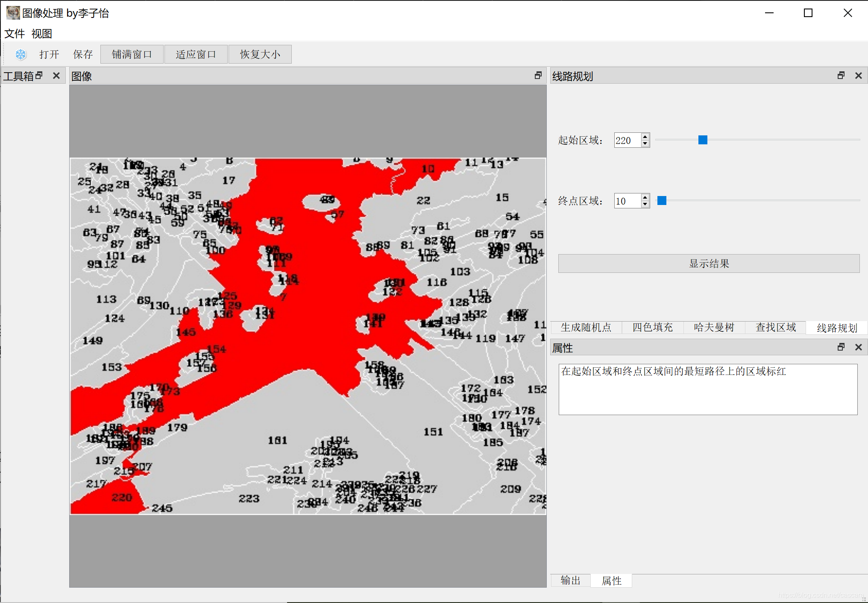Close the 工具箱 toolbox panel

click(56, 76)
